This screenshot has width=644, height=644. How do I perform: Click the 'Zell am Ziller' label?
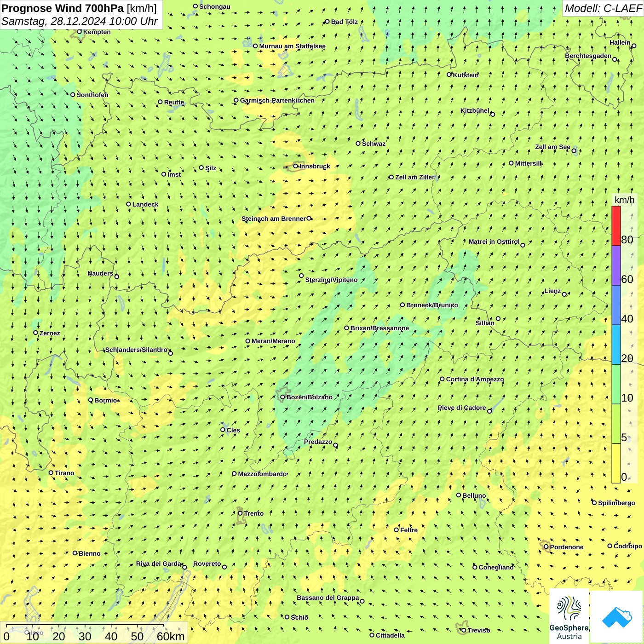pos(415,177)
